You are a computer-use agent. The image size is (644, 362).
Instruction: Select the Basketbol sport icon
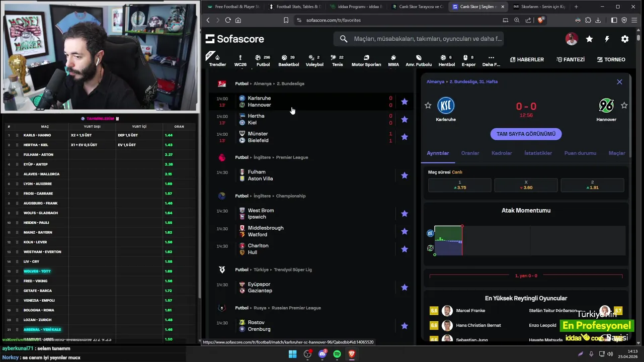[x=289, y=60]
